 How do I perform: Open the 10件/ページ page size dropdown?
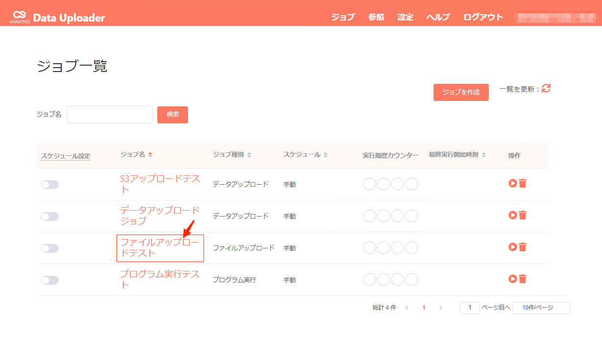541,308
